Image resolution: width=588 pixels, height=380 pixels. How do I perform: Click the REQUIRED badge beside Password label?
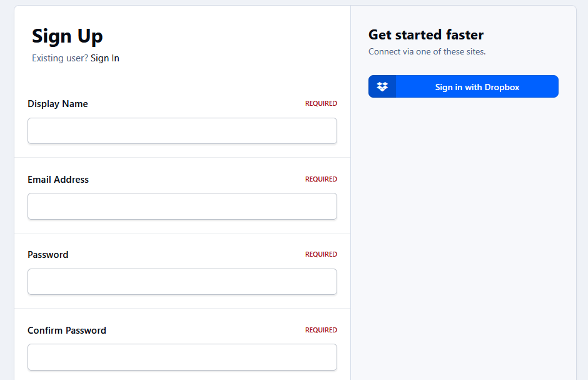pos(321,254)
